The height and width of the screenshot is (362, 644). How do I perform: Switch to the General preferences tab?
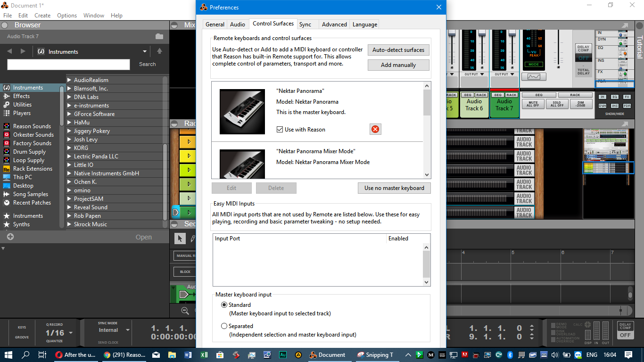pos(215,25)
